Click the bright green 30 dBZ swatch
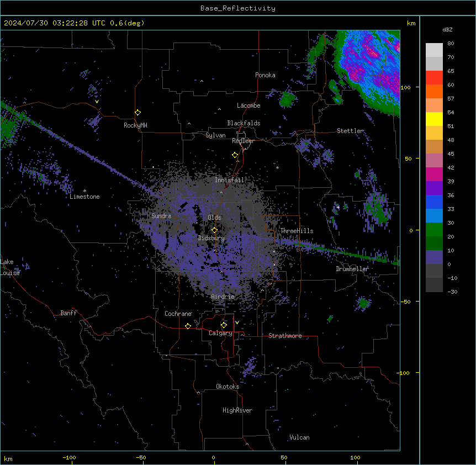The height and width of the screenshot is (465, 476). (434, 230)
